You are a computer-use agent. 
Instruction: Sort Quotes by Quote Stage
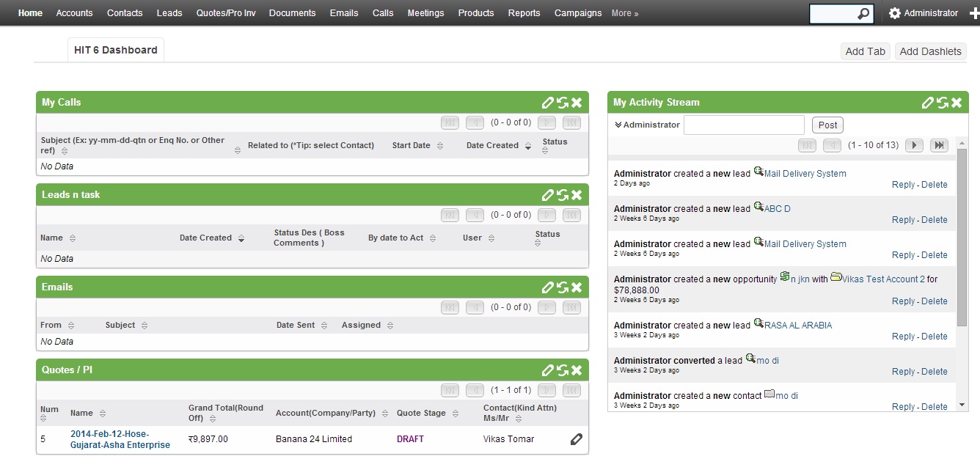tap(455, 414)
